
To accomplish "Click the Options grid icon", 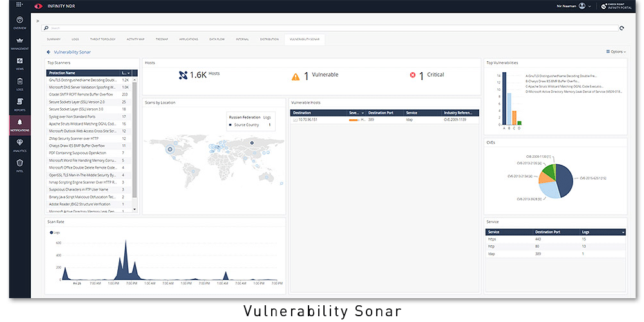I will click(608, 52).
